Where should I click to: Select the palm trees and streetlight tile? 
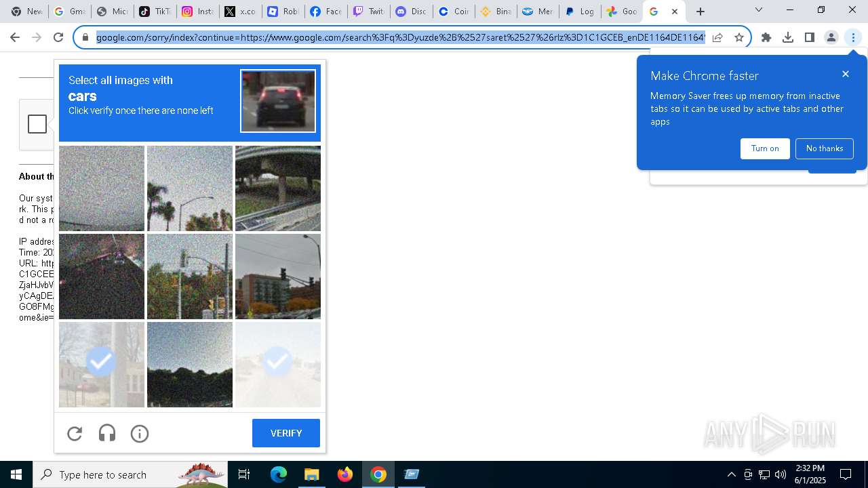[x=190, y=188]
